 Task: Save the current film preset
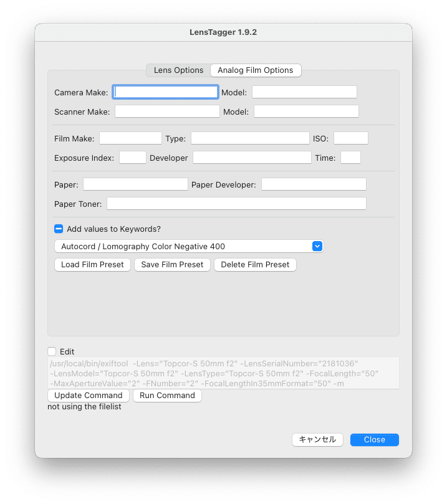172,264
